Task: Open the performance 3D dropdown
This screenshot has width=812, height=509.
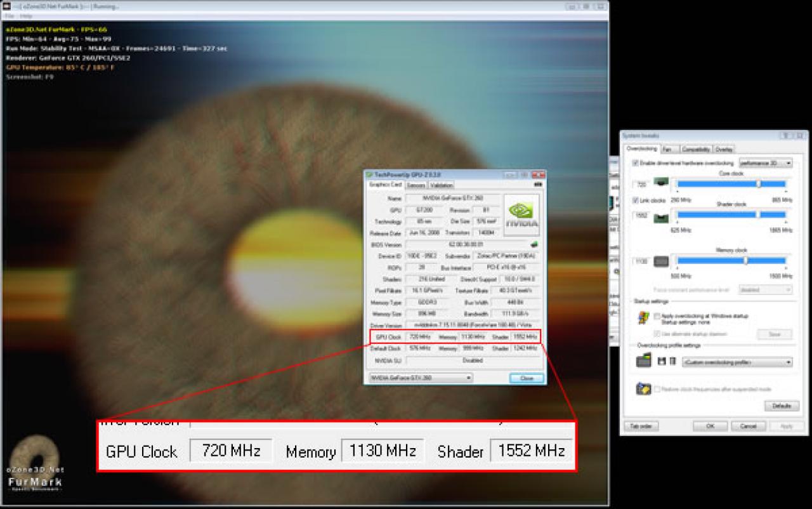Action: tap(766, 163)
